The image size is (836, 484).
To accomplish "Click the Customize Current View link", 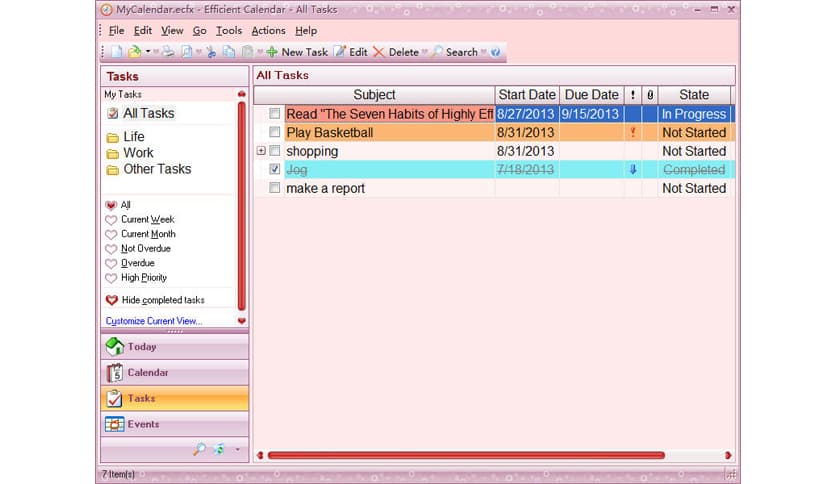I will coord(154,321).
